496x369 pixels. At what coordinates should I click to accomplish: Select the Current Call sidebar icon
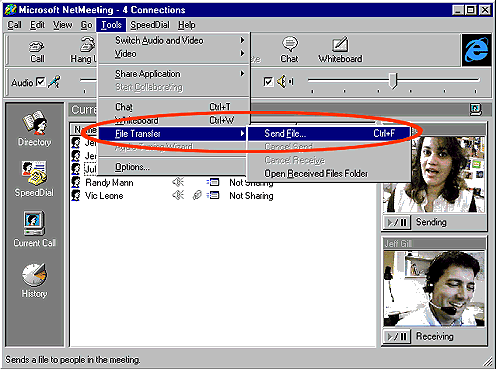[x=34, y=229]
